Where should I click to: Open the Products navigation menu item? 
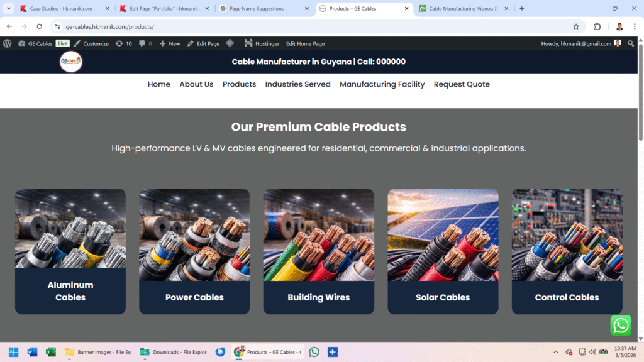pyautogui.click(x=239, y=84)
